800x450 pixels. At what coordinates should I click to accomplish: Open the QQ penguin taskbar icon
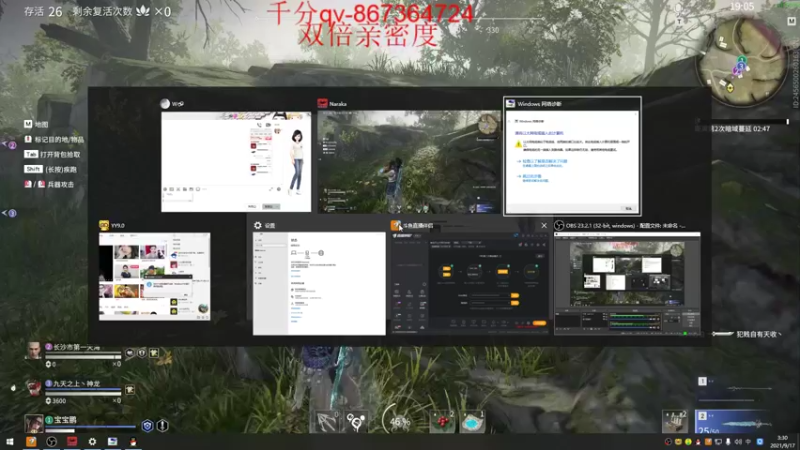click(x=133, y=441)
